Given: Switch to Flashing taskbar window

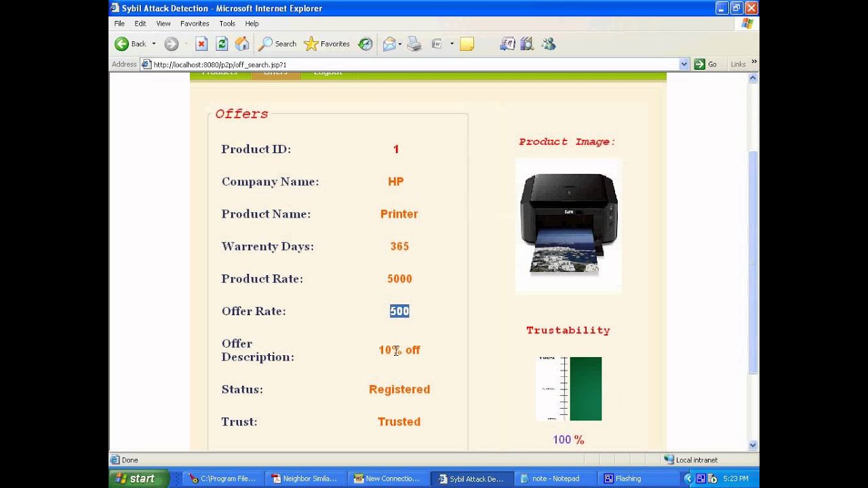Looking at the screenshot, I should pyautogui.click(x=636, y=479).
